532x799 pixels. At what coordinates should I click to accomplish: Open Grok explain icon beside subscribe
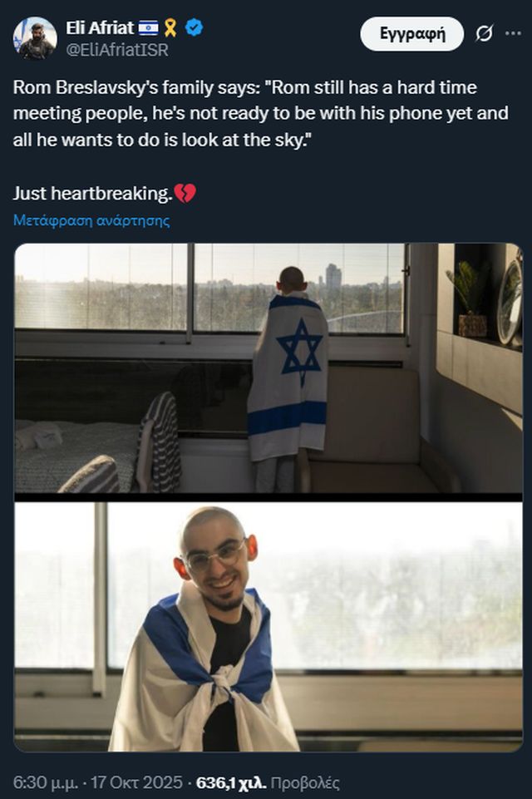[x=484, y=33]
